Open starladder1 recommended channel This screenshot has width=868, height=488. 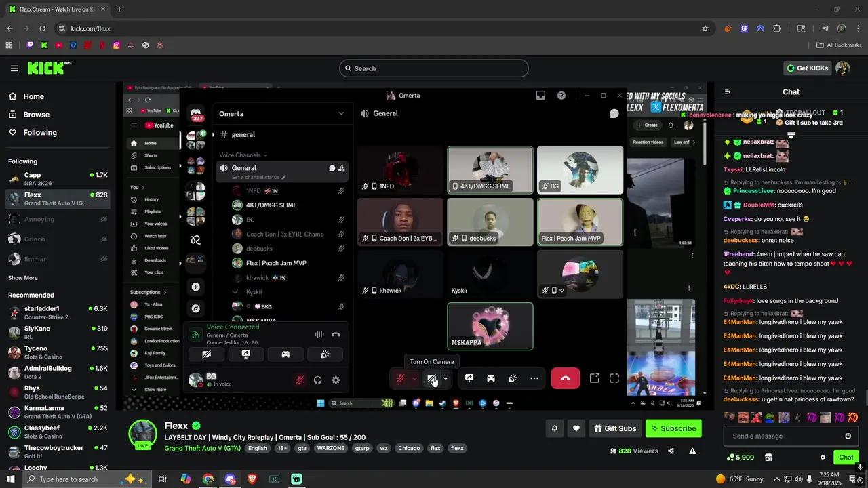pos(58,312)
